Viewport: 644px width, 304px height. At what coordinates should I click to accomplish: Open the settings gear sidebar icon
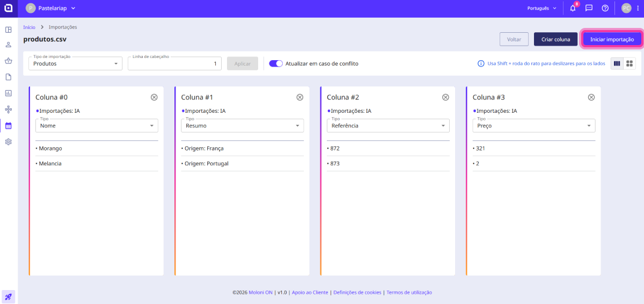(9, 142)
